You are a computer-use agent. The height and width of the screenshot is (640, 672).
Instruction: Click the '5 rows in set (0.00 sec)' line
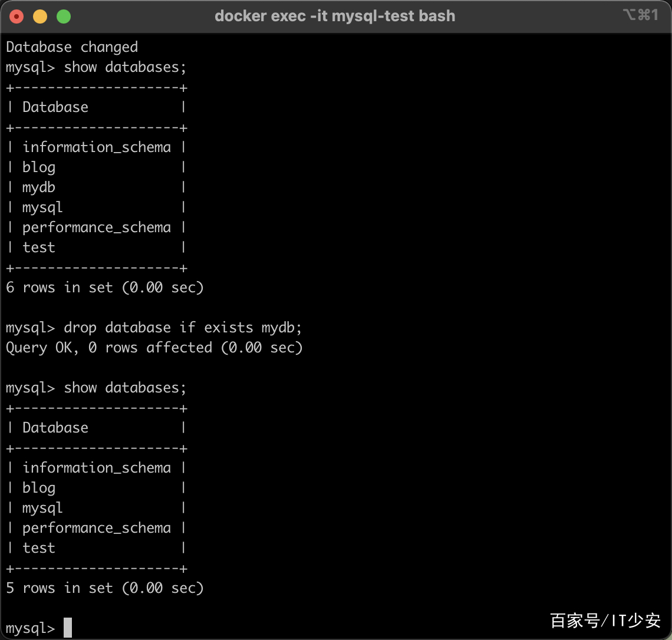[104, 588]
